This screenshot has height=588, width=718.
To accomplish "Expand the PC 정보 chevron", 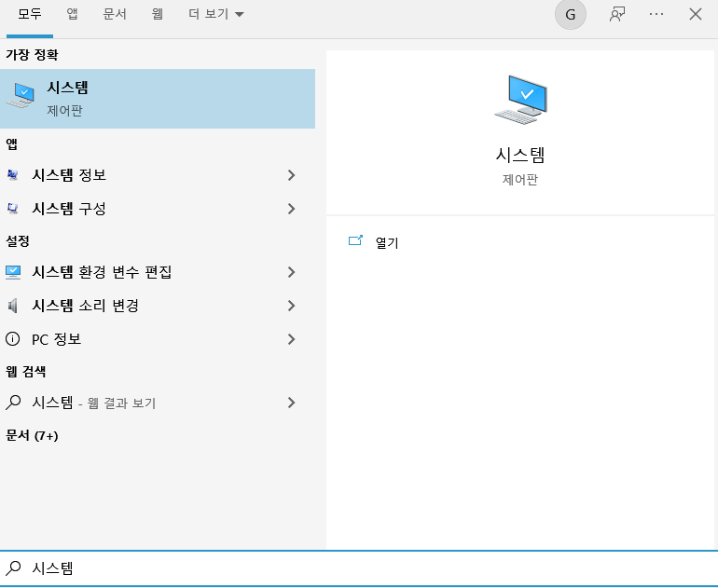I will 291,339.
